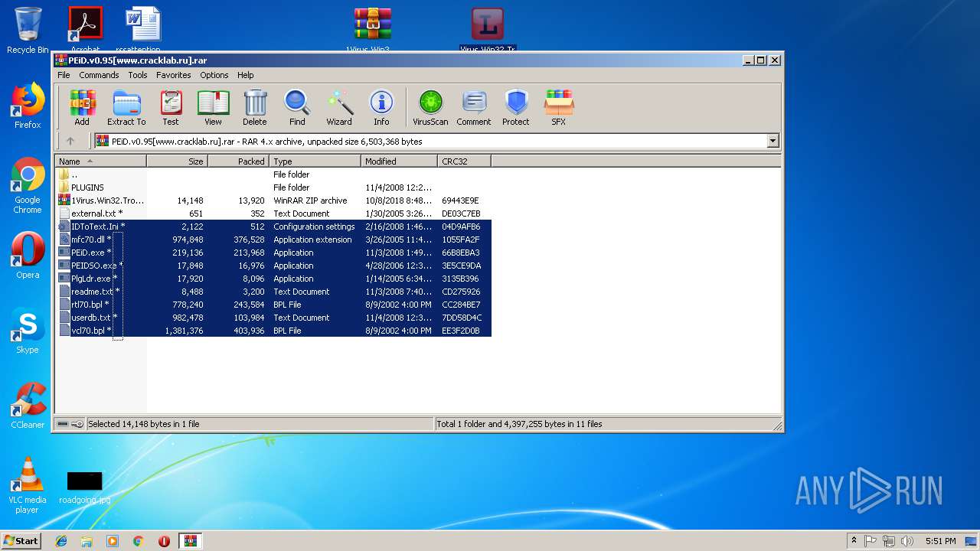
Task: Select userdb.txt file row
Action: [x=273, y=318]
